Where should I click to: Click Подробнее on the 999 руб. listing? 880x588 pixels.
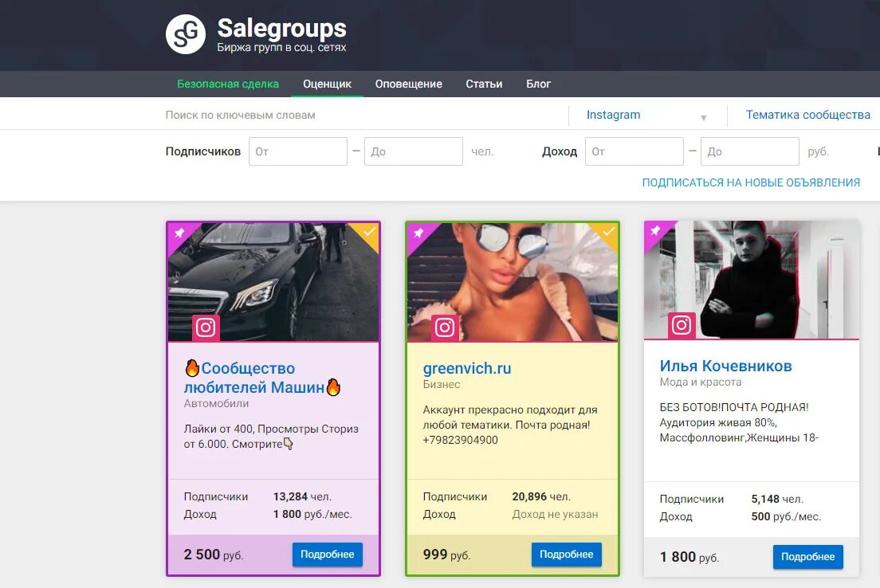coord(566,555)
